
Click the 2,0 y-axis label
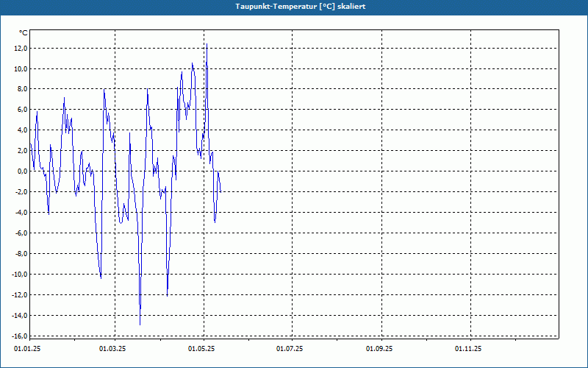[x=22, y=151]
